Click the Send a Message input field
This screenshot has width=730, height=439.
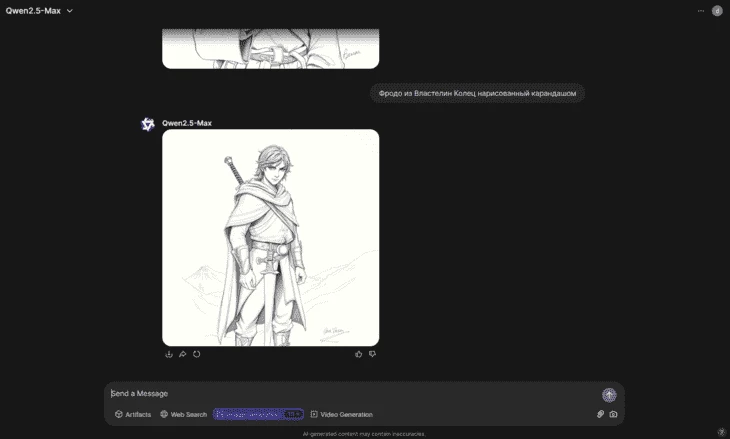pos(354,394)
